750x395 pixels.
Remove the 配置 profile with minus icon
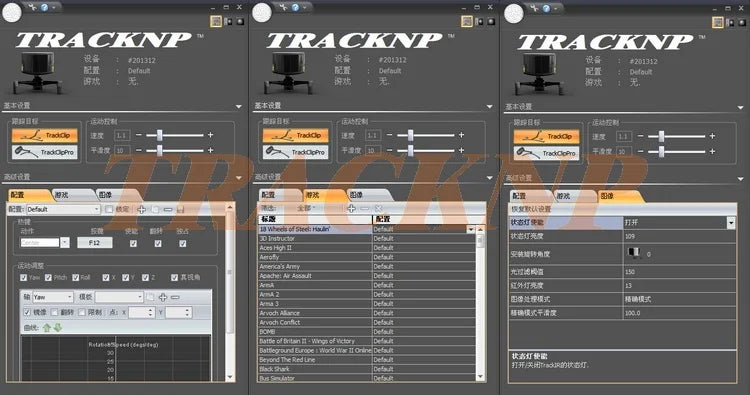[x=168, y=209]
